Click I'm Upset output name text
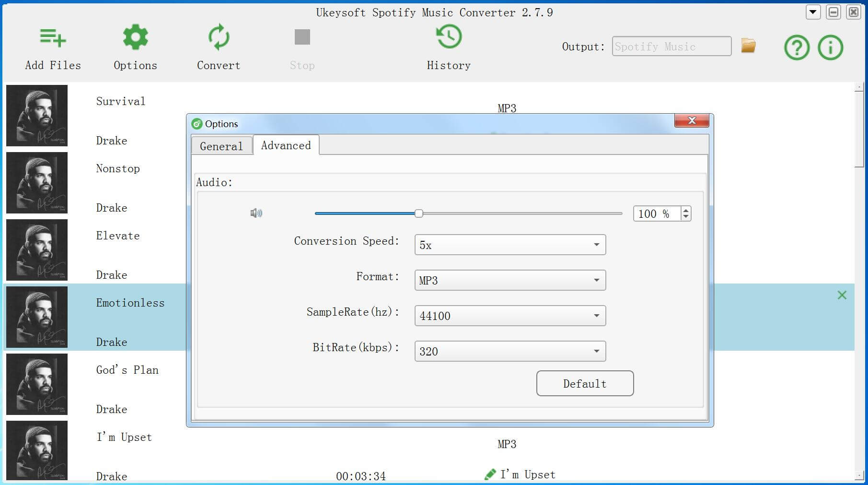The width and height of the screenshot is (868, 485). (x=528, y=474)
